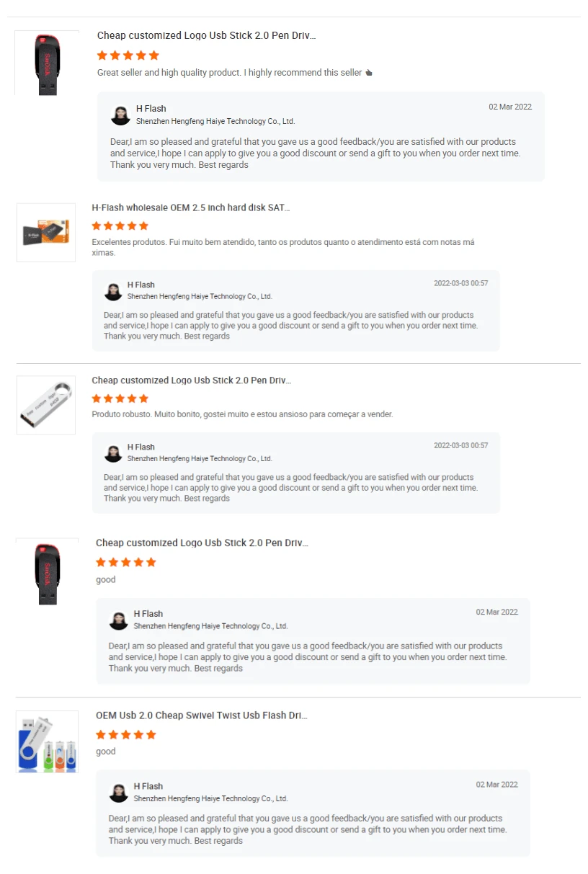Click the SanDisk thumbnail beside the 'Great seller' review
This screenshot has height=874, width=588.
pos(47,63)
